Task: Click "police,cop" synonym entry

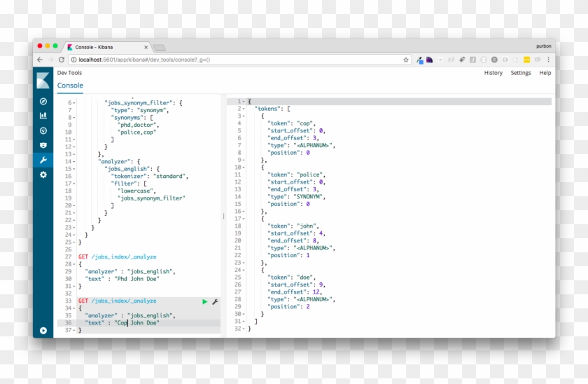Action: click(137, 132)
